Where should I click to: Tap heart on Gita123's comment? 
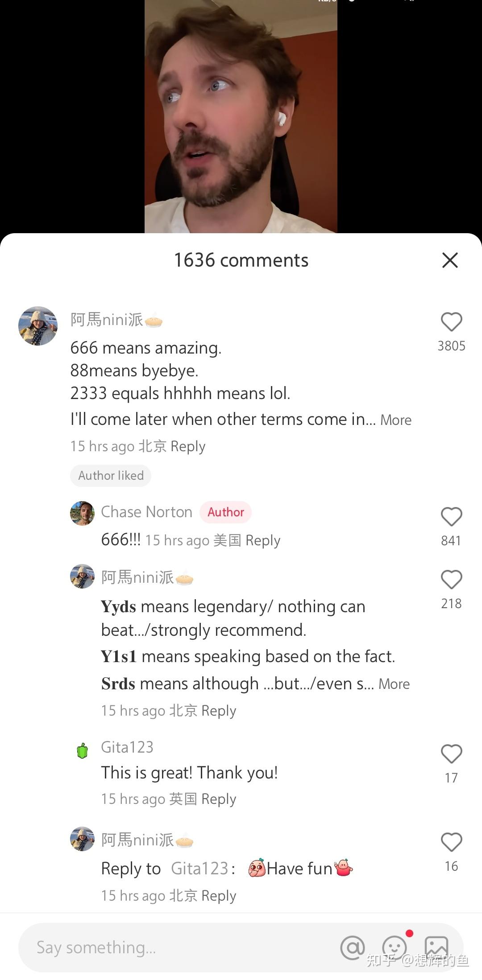[451, 754]
